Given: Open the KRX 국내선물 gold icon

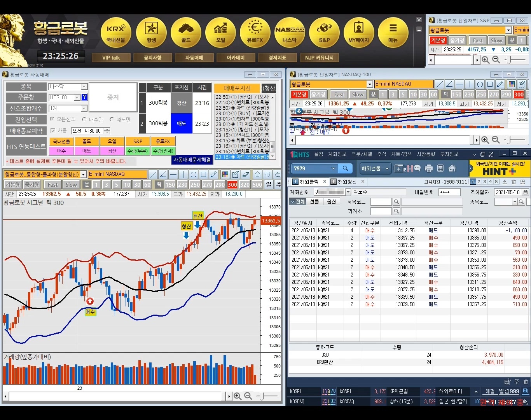Looking at the screenshot, I should click(x=116, y=33).
